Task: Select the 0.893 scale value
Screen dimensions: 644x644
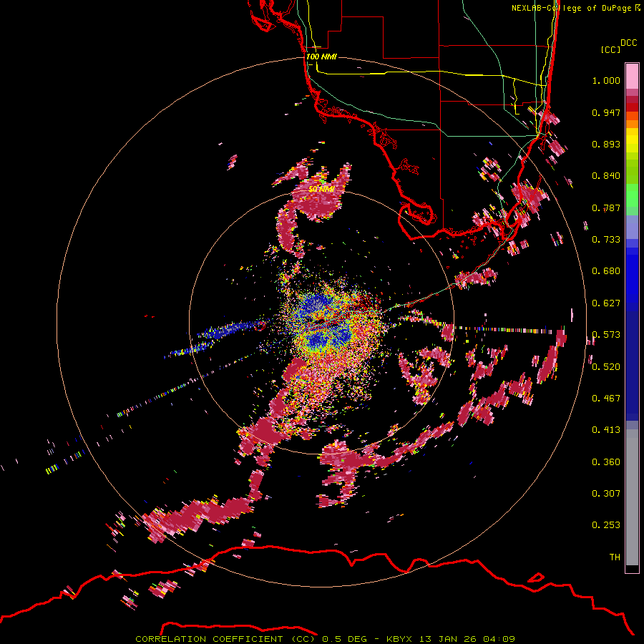Action: click(x=606, y=144)
